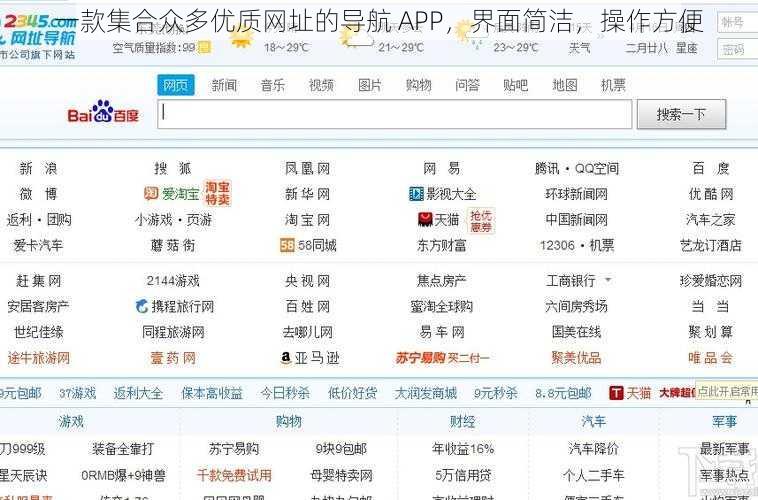Image resolution: width=758 pixels, height=500 pixels.
Task: Switch to the 贴吧 search tab
Action: 516,86
